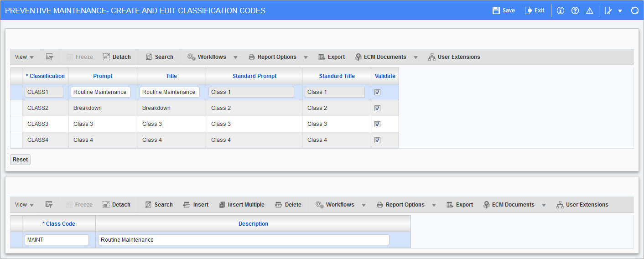Click Detach in the upper toolbar
This screenshot has height=259, width=644.
pos(117,57)
